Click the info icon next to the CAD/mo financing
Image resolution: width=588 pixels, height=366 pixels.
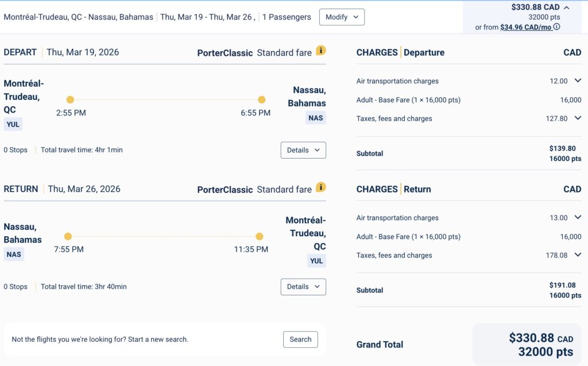click(x=556, y=27)
